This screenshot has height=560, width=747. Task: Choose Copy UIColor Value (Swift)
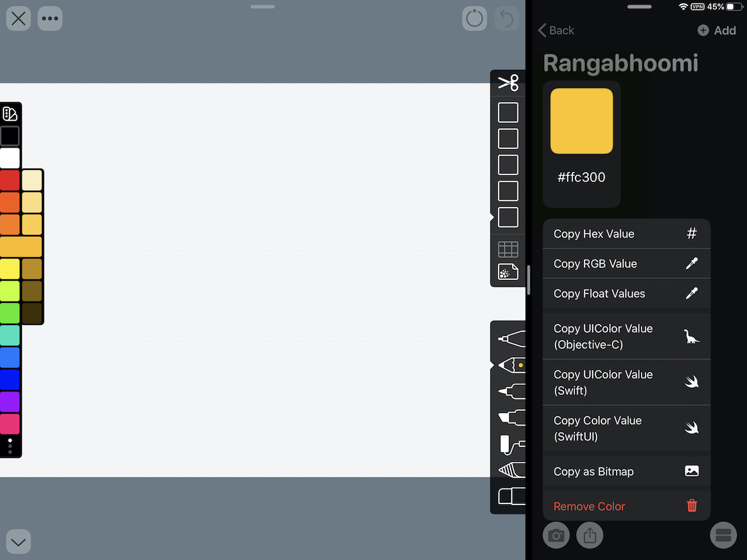[x=627, y=382]
